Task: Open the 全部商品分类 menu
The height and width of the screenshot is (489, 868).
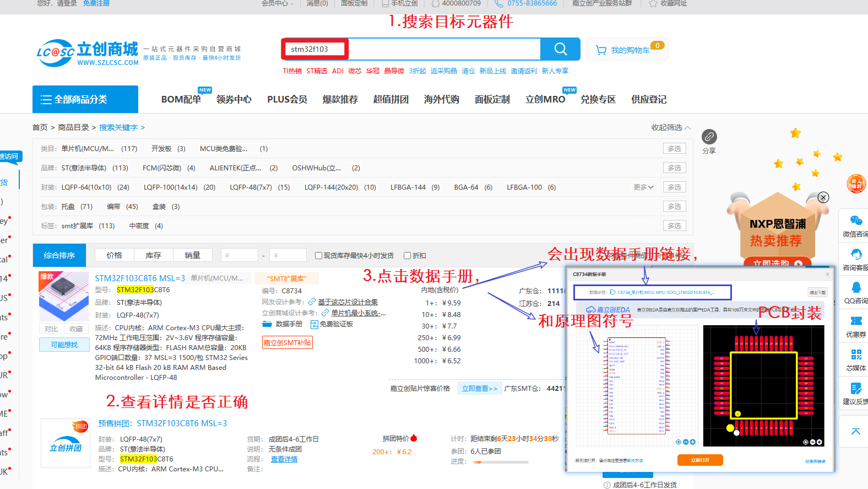Action: pos(85,99)
